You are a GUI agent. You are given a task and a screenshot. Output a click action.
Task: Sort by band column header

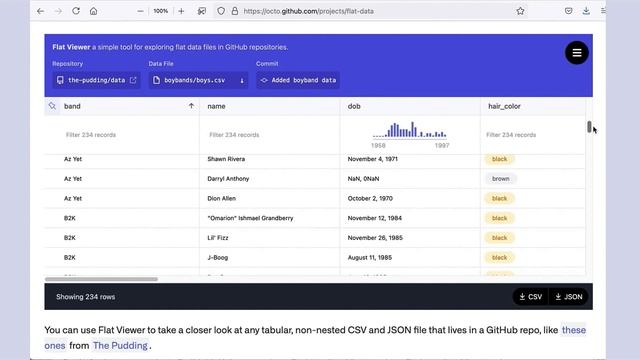coord(72,106)
